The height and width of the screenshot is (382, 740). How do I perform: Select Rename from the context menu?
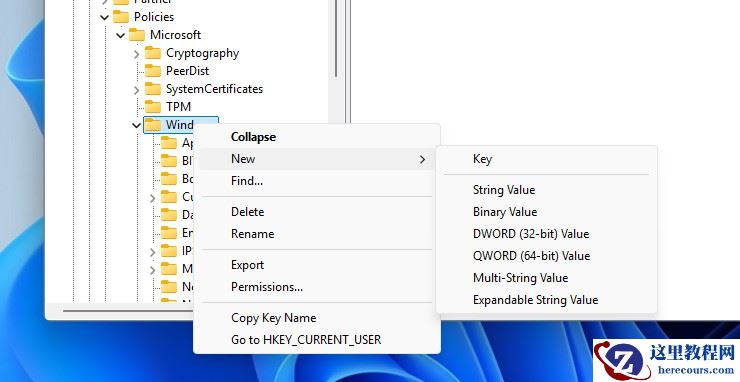point(317,234)
